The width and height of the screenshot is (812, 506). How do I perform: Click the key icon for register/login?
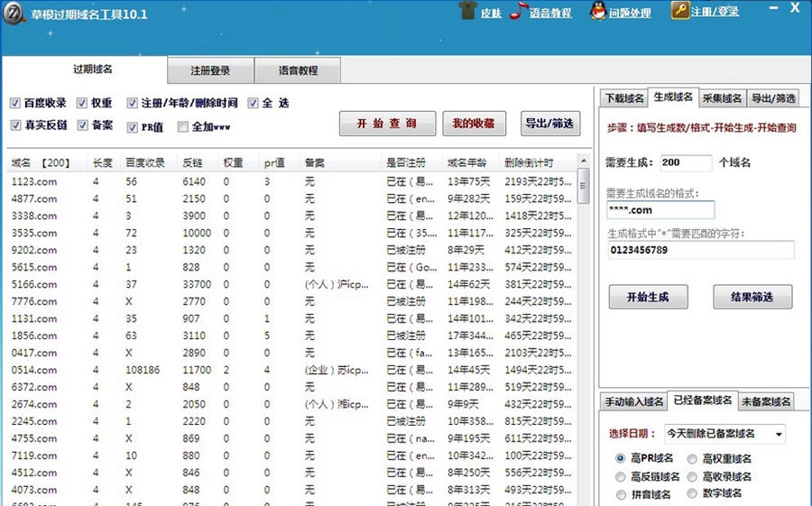(678, 11)
